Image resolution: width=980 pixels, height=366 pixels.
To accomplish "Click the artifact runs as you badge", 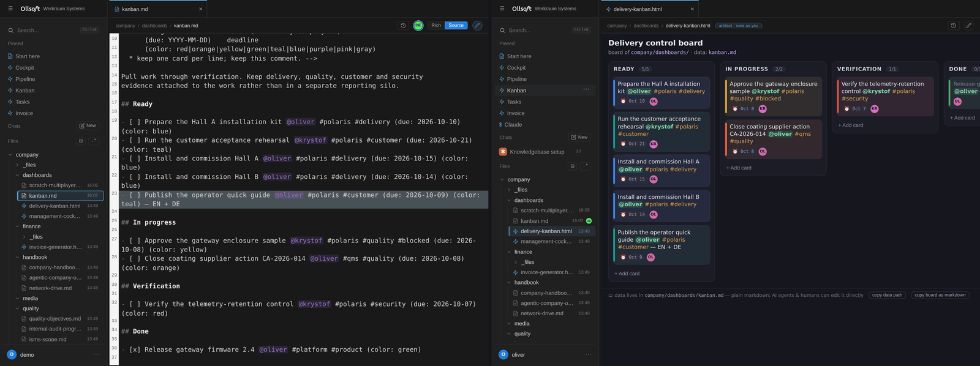I will pos(738,26).
